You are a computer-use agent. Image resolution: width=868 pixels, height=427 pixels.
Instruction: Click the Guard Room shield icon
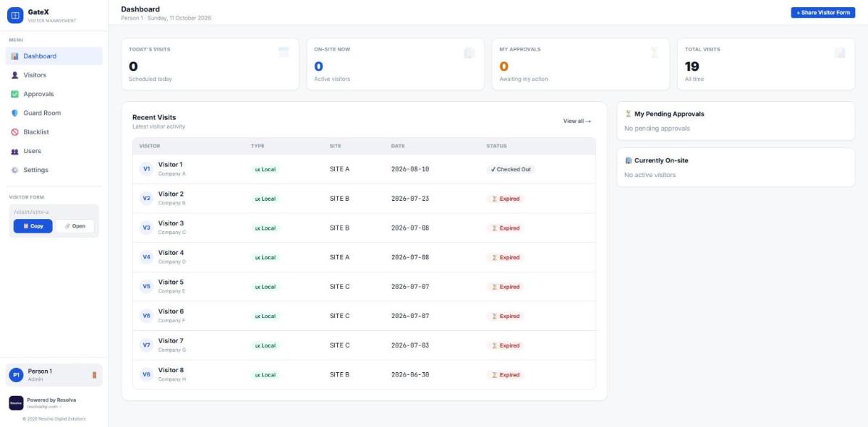click(15, 113)
